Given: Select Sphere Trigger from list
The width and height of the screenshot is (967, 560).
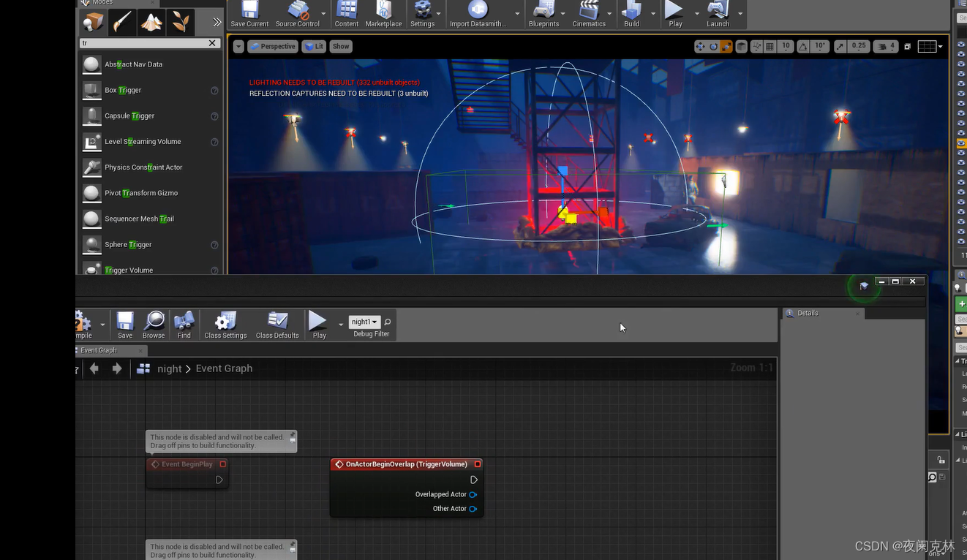Looking at the screenshot, I should pos(150,244).
